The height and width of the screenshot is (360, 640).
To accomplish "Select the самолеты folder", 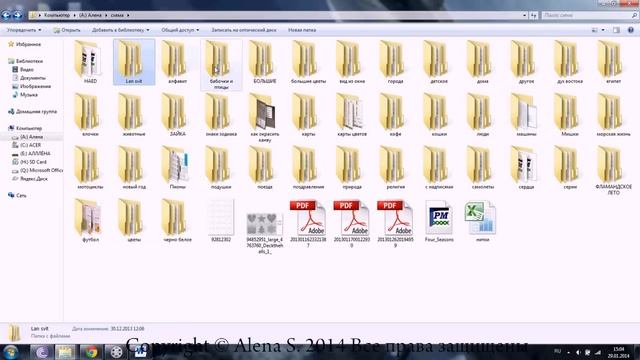I will (483, 167).
